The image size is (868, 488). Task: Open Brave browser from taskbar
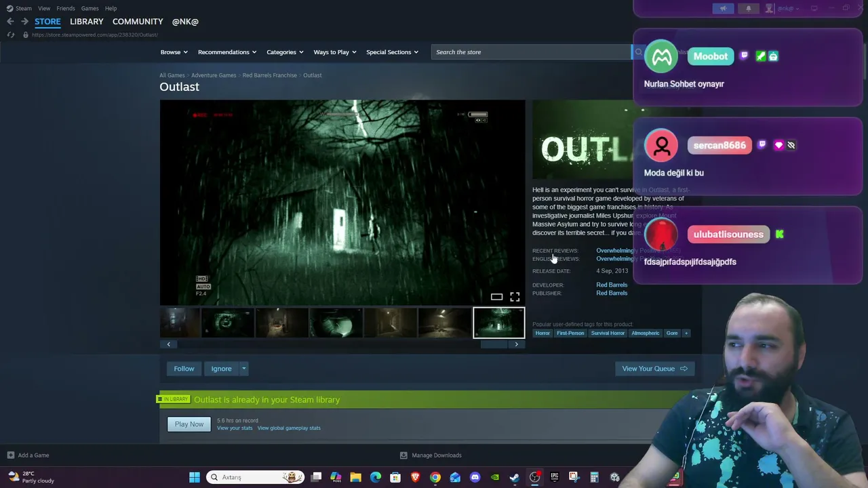[415, 477]
